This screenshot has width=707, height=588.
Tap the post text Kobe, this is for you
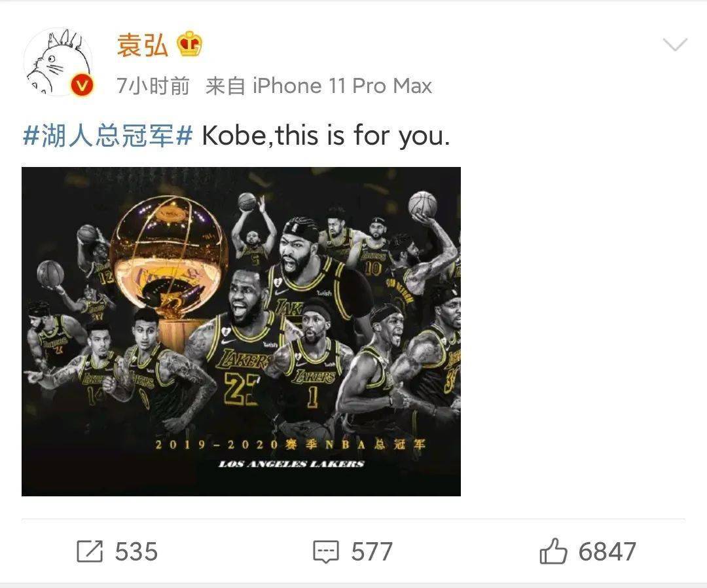[x=325, y=136]
